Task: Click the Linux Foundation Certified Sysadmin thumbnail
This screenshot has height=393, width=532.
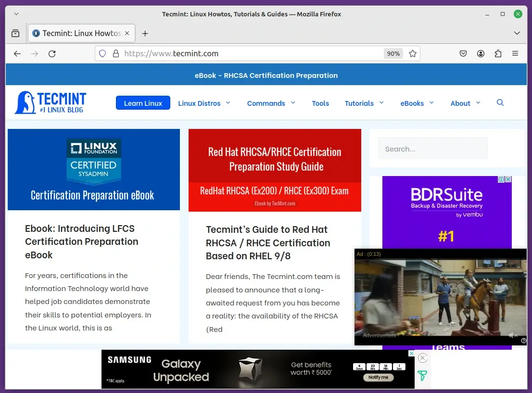Action: pos(94,169)
